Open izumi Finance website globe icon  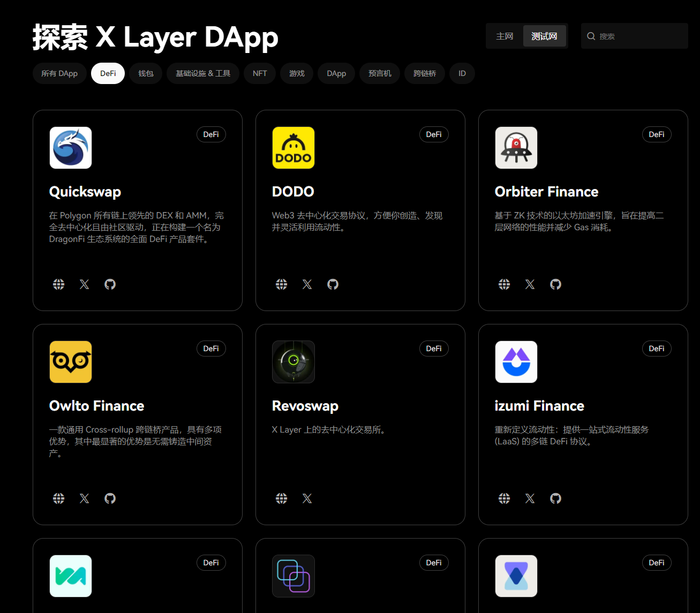click(x=505, y=498)
